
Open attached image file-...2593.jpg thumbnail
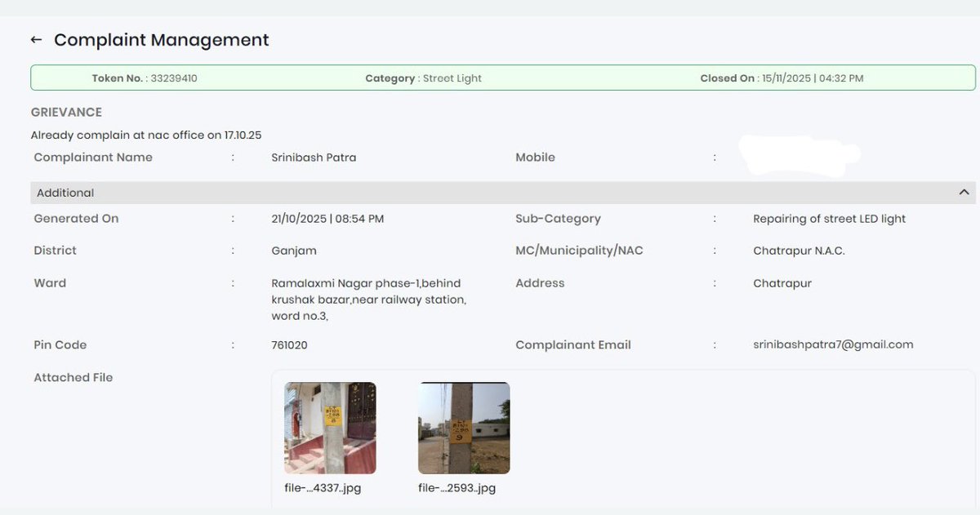click(464, 428)
